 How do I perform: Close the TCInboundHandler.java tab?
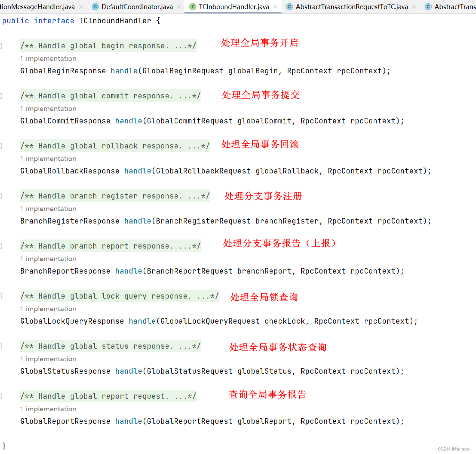[275, 7]
